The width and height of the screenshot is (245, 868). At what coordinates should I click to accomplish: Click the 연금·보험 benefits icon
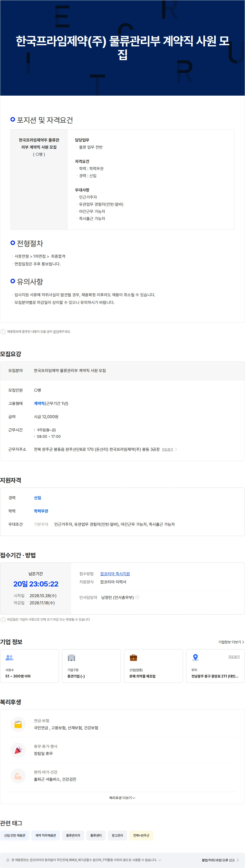[x=18, y=724]
